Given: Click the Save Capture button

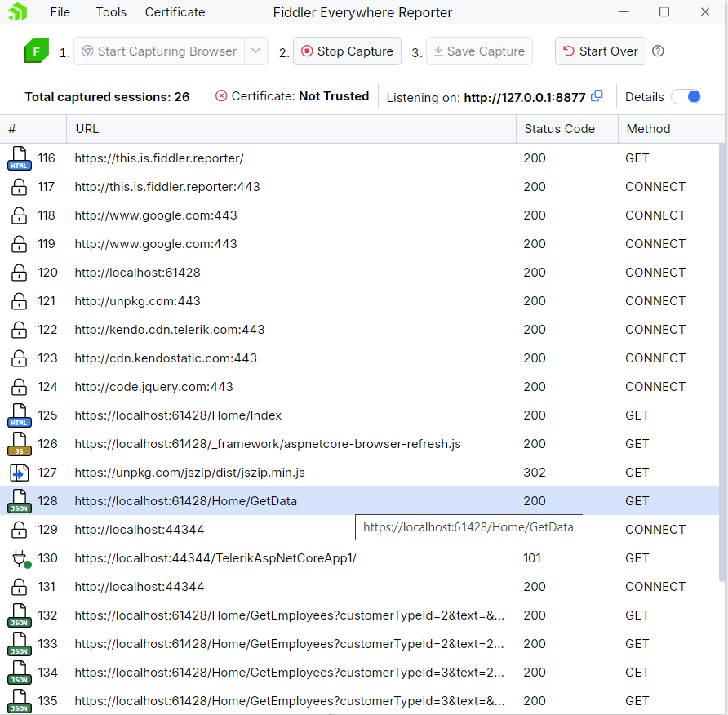Looking at the screenshot, I should pos(479,51).
